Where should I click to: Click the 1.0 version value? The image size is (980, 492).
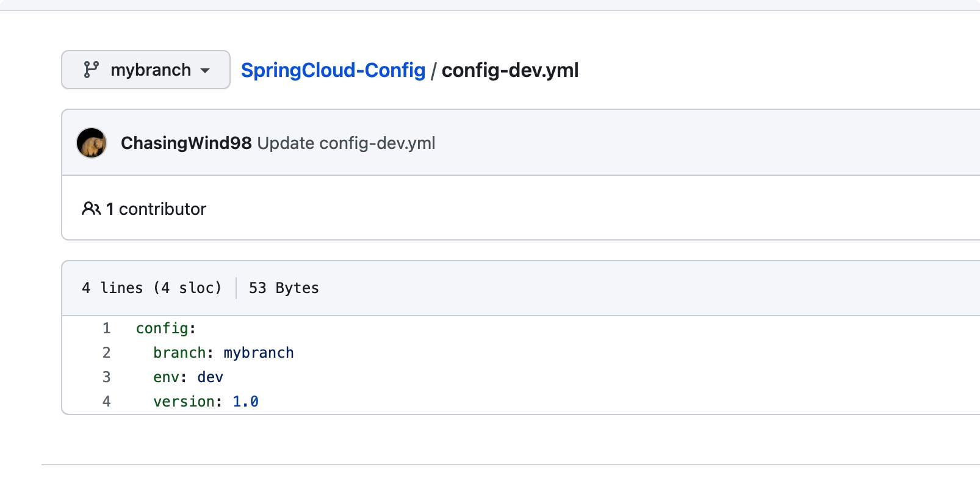tap(245, 402)
